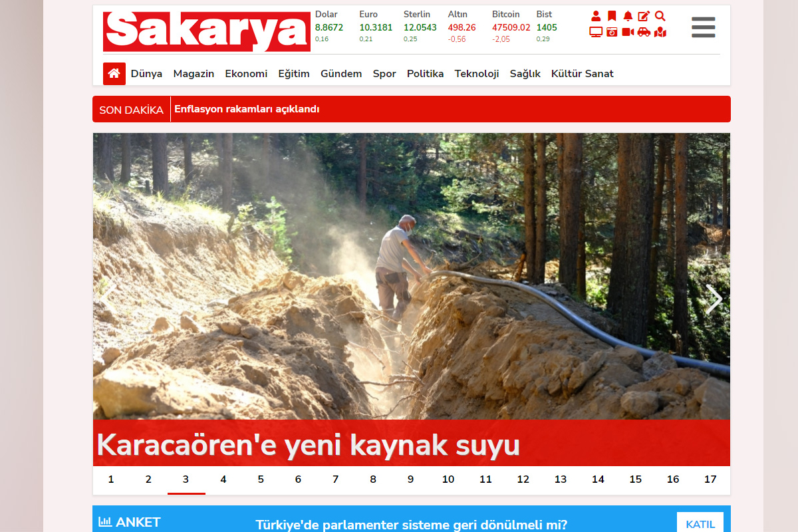Jump to slide 12

click(523, 479)
